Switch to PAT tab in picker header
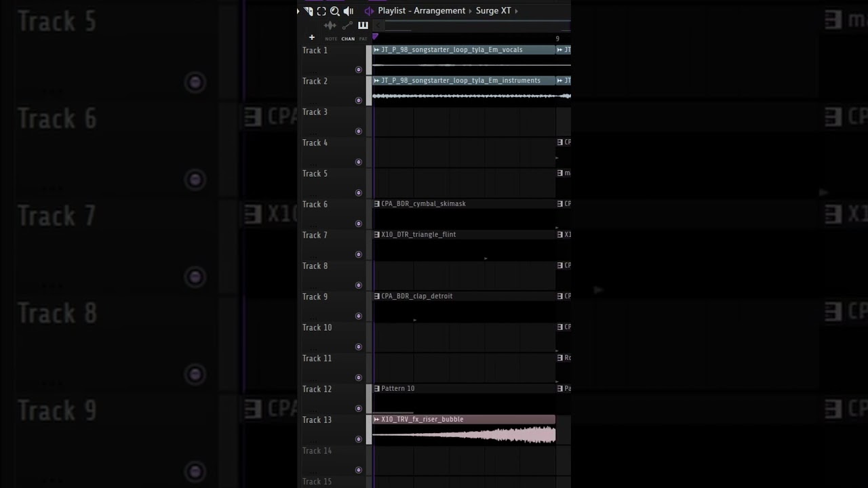 [363, 39]
